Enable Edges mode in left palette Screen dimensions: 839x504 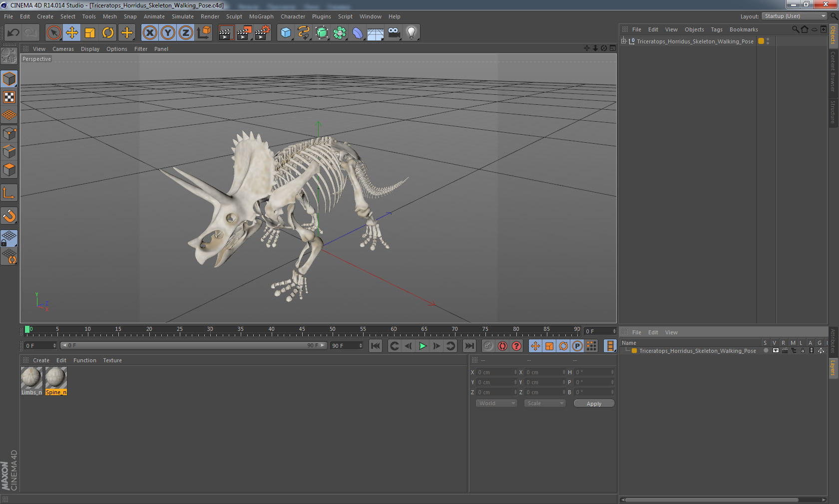pos(9,151)
